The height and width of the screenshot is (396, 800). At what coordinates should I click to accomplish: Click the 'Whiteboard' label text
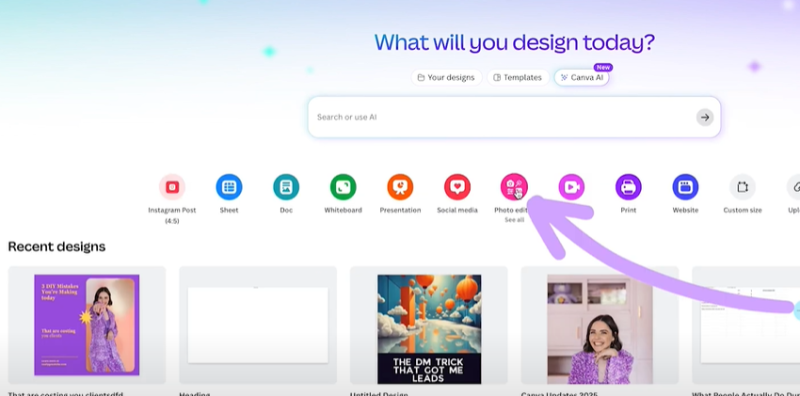coord(343,210)
